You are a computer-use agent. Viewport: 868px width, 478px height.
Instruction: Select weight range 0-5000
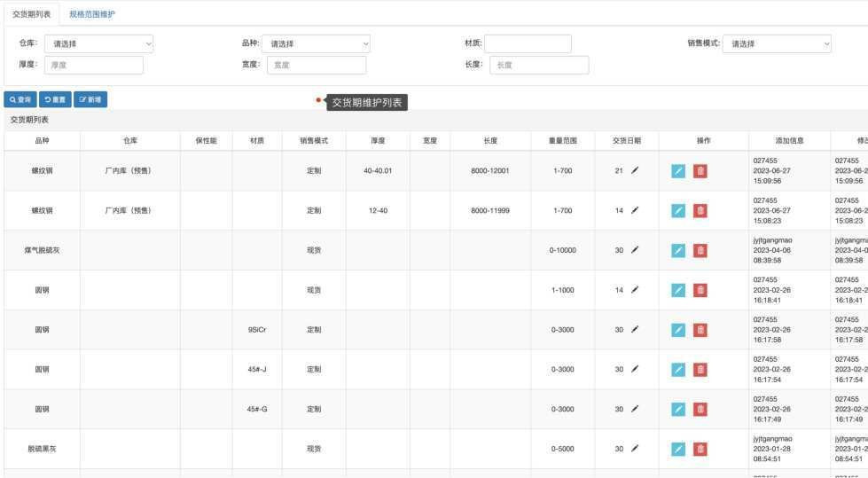coord(562,449)
